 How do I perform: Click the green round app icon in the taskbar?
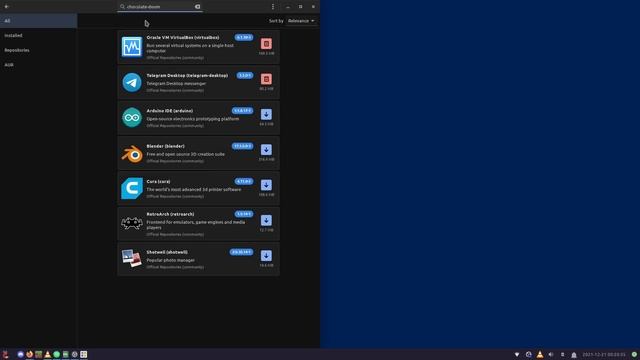(x=57, y=354)
